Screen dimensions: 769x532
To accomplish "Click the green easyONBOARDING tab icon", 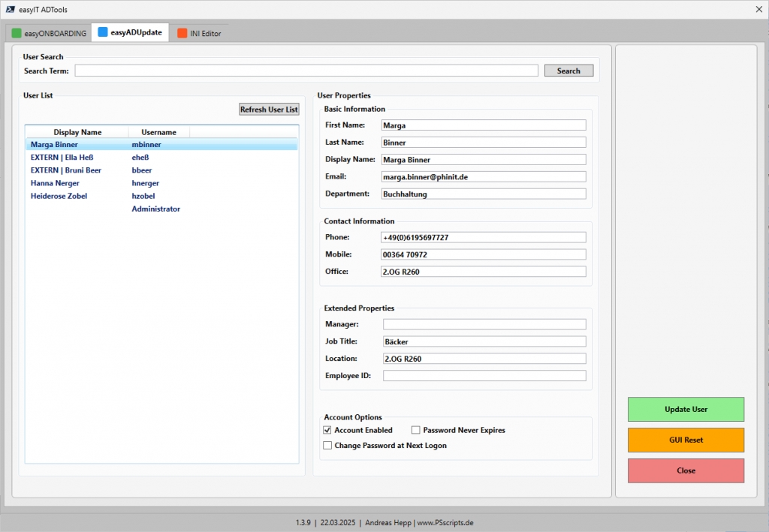I will click(x=17, y=33).
